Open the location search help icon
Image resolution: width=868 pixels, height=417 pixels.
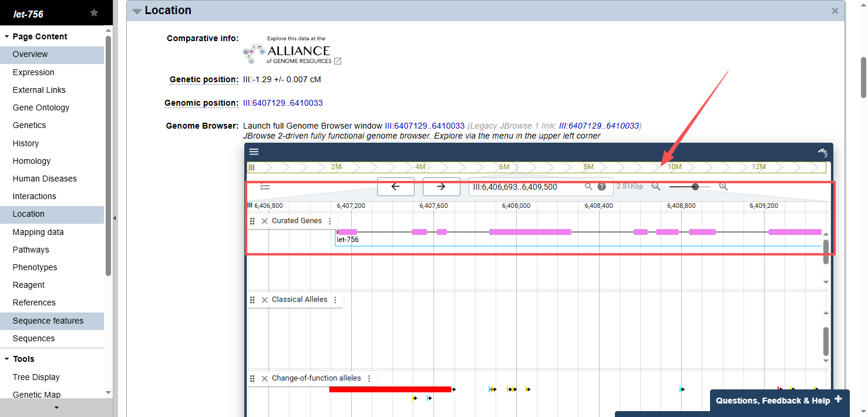(x=602, y=187)
